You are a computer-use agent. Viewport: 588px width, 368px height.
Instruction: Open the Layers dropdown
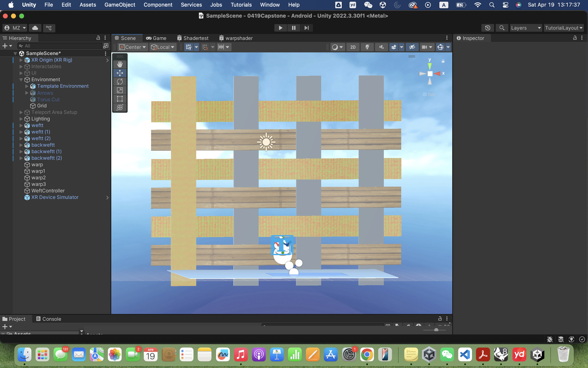coord(525,28)
